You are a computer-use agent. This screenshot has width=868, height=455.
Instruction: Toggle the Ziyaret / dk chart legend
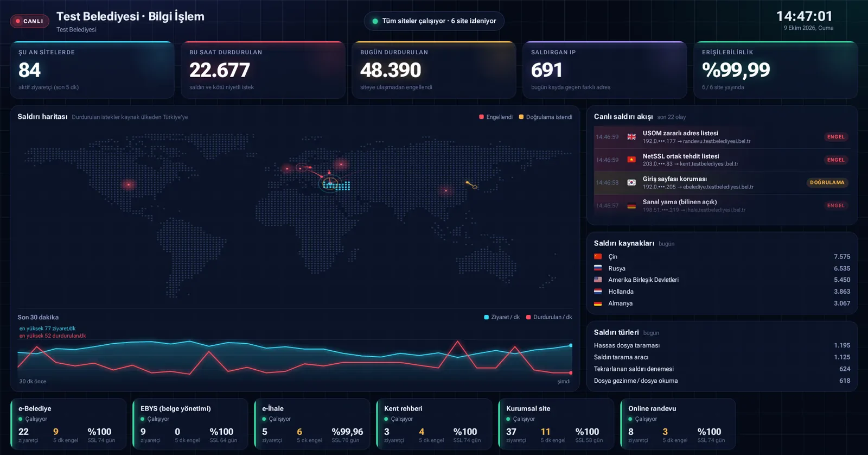click(x=502, y=317)
